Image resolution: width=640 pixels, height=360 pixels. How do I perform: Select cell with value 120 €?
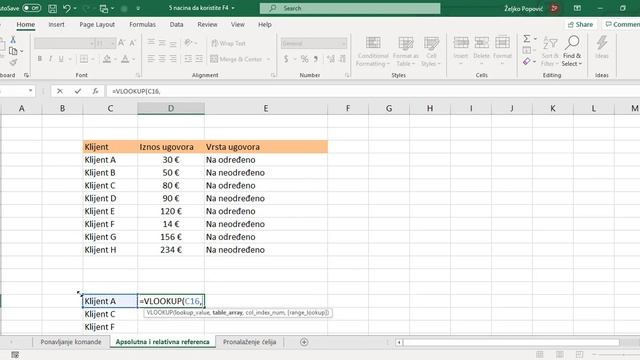click(171, 211)
